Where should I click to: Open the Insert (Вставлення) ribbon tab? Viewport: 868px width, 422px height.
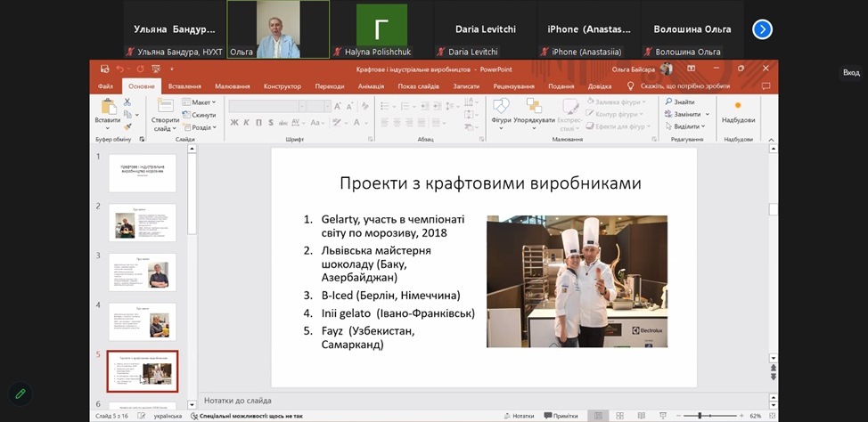click(x=184, y=86)
